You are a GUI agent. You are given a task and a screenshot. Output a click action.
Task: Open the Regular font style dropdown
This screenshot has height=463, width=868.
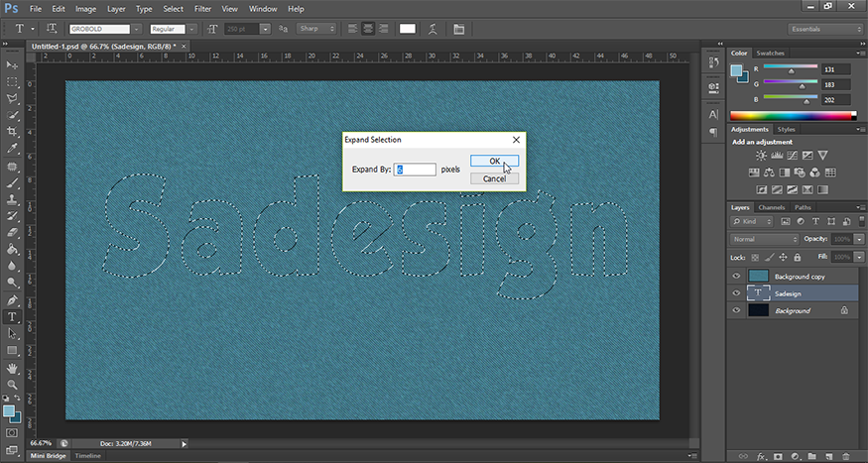[x=191, y=29]
